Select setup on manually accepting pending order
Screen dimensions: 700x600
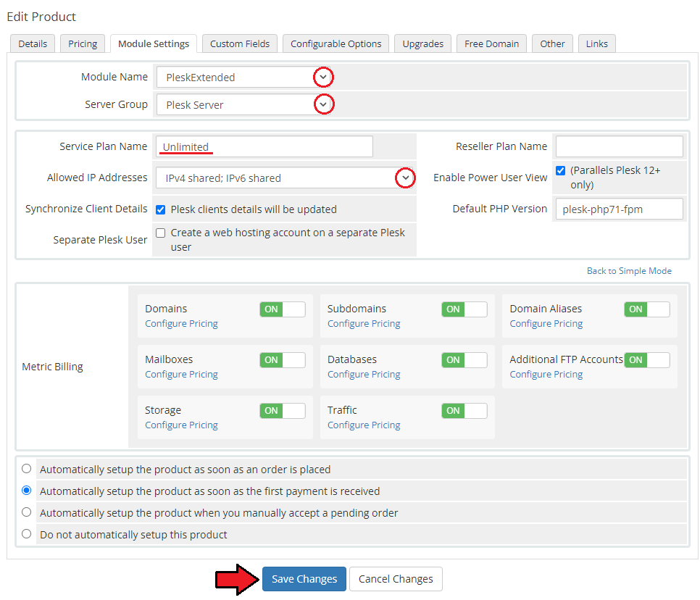[27, 512]
